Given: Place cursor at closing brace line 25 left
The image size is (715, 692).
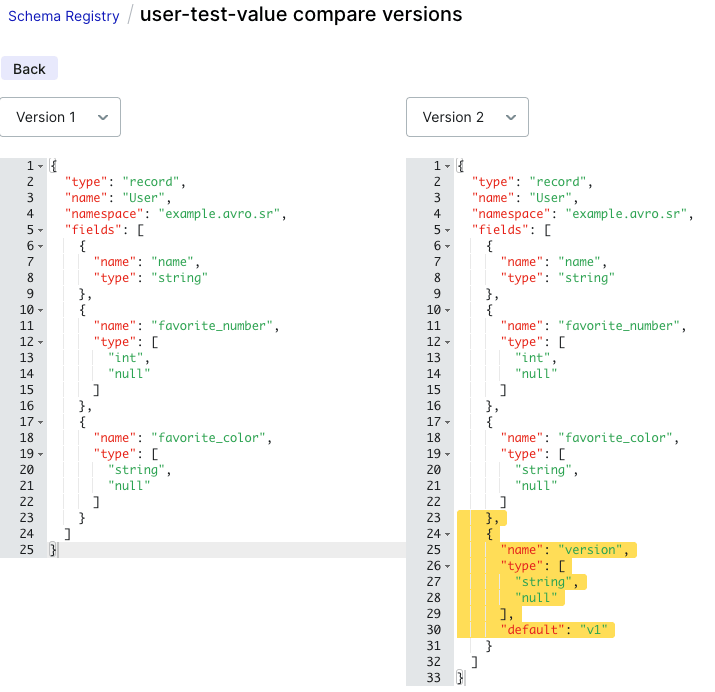Looking at the screenshot, I should pos(53,550).
